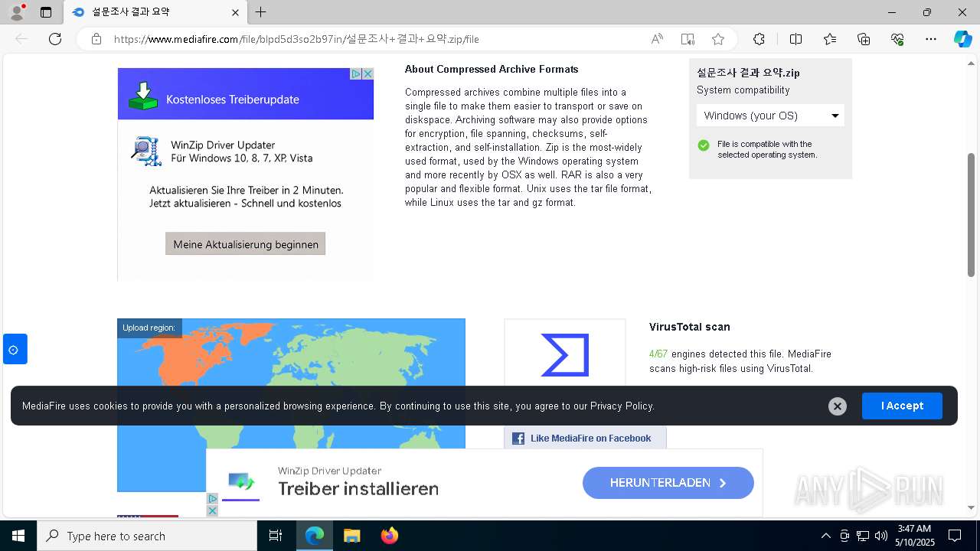Viewport: 980px width, 551px height.
Task: Expand the Windows (your OS) dropdown
Action: pos(770,116)
